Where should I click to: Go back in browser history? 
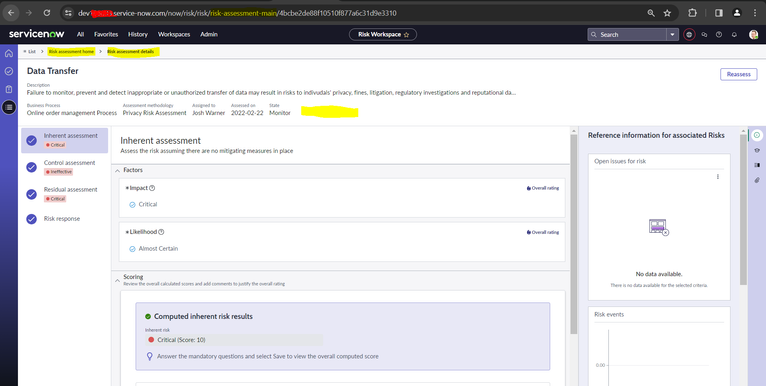point(11,13)
